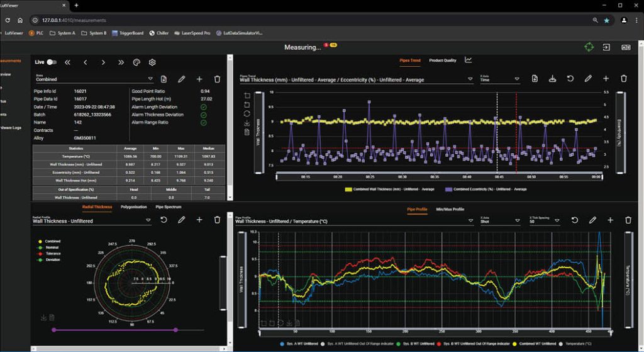The height and width of the screenshot is (352, 644).
Task: Reset the Pipes Trend chart with undo icon
Action: coord(570,79)
